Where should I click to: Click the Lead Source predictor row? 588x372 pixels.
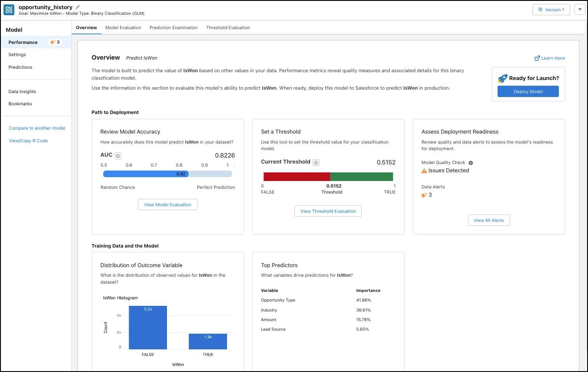point(328,329)
